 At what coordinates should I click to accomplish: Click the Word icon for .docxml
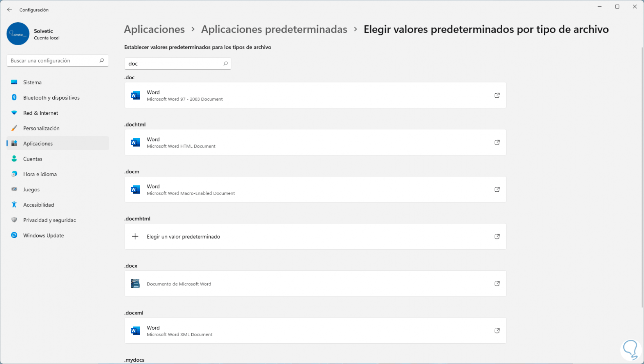pyautogui.click(x=135, y=331)
